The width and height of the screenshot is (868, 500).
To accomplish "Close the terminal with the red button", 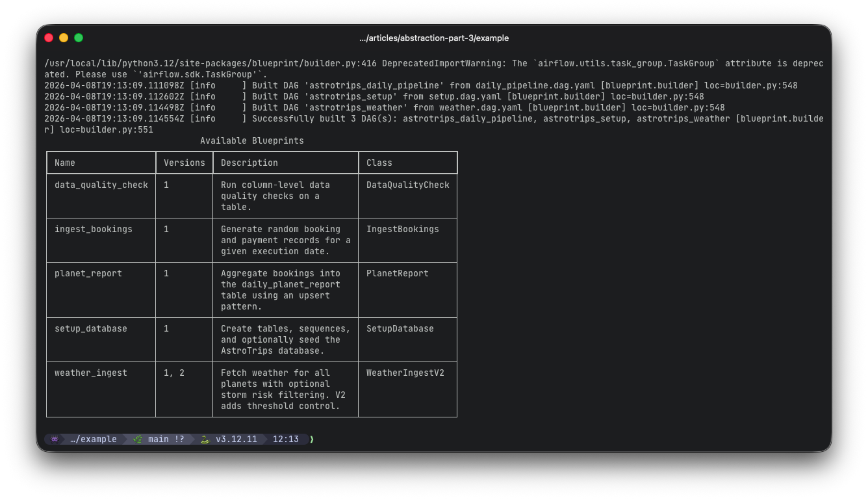I will (x=49, y=38).
